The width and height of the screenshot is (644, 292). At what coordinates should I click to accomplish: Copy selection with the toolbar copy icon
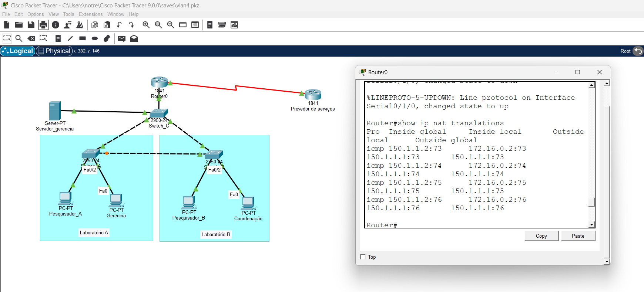click(95, 25)
